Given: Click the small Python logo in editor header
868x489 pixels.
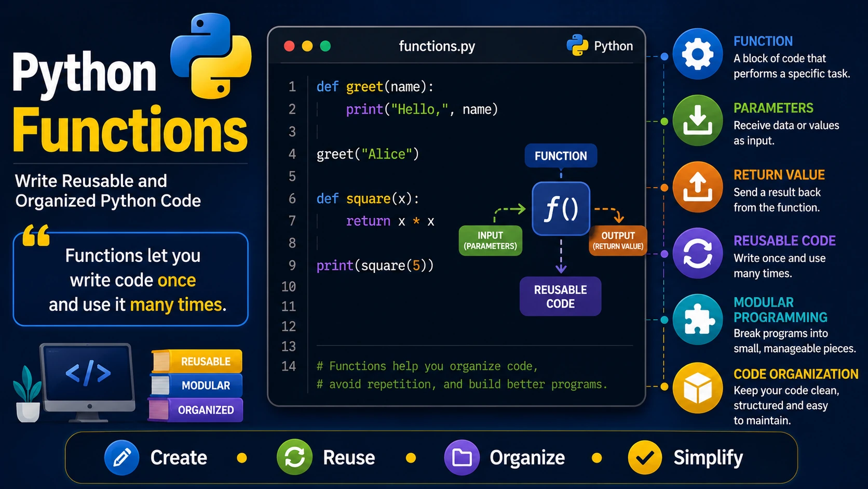Looking at the screenshot, I should click(x=577, y=46).
